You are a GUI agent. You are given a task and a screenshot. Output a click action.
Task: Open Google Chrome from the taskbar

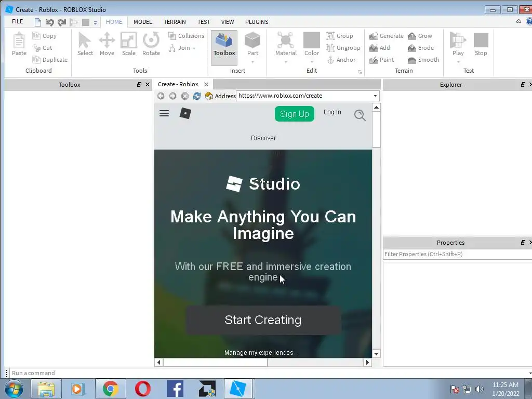[x=110, y=389]
